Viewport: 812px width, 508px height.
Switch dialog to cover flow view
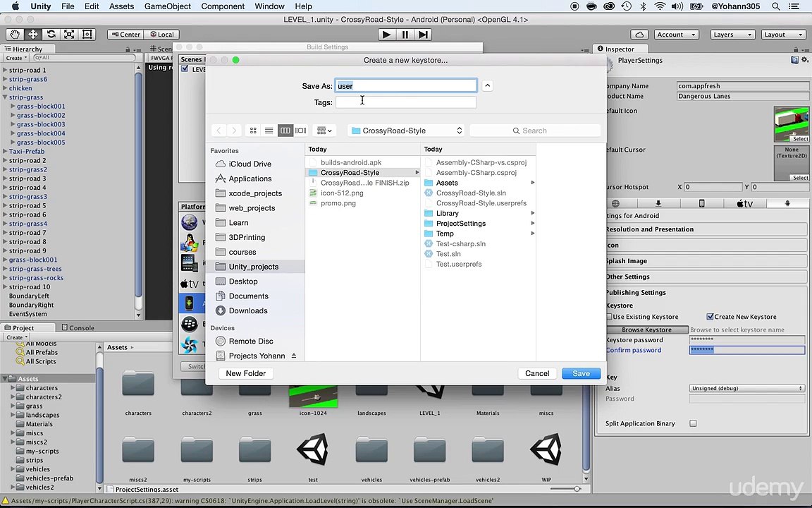300,131
